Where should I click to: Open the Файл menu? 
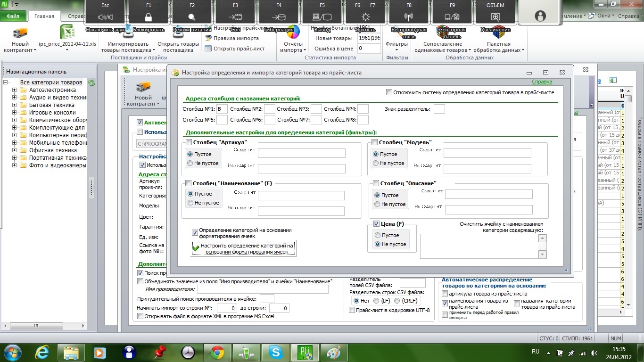click(13, 16)
